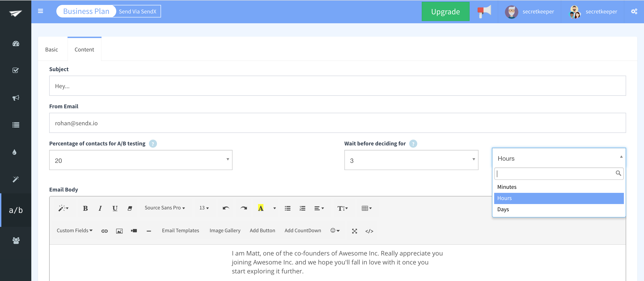The image size is (644, 281).
Task: Open the contacts group sidebar icon
Action: [x=16, y=241]
